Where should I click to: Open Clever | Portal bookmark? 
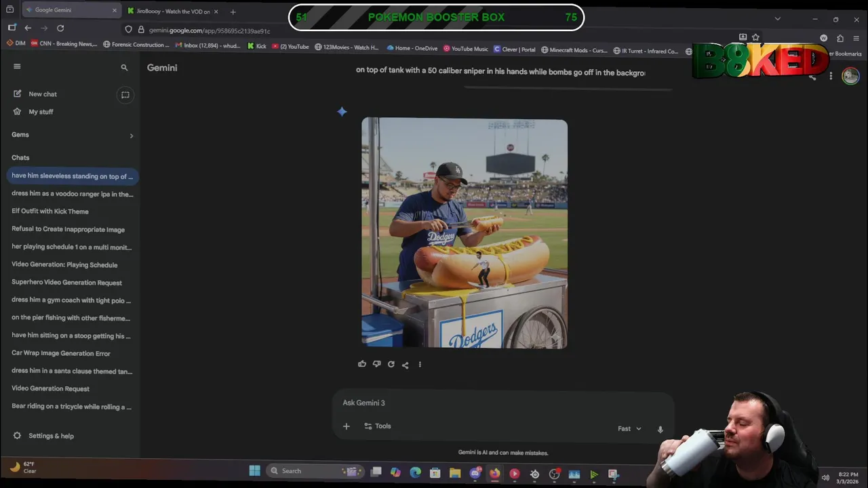coord(514,49)
